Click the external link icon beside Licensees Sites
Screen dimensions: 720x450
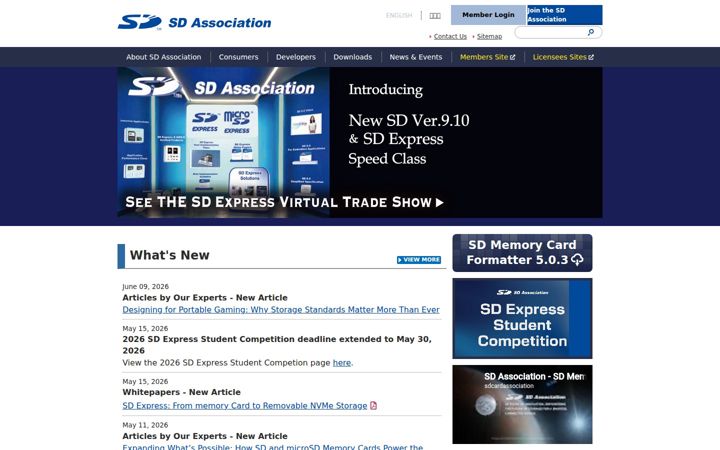(x=591, y=57)
